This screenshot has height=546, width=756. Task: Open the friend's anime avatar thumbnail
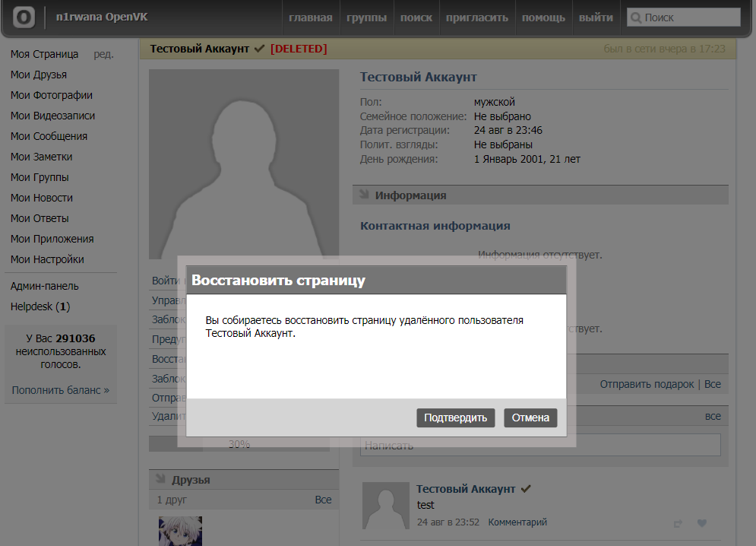pyautogui.click(x=180, y=531)
